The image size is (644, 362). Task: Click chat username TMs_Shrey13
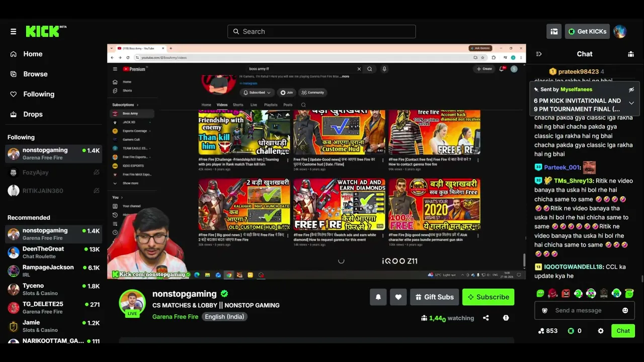[574, 180]
